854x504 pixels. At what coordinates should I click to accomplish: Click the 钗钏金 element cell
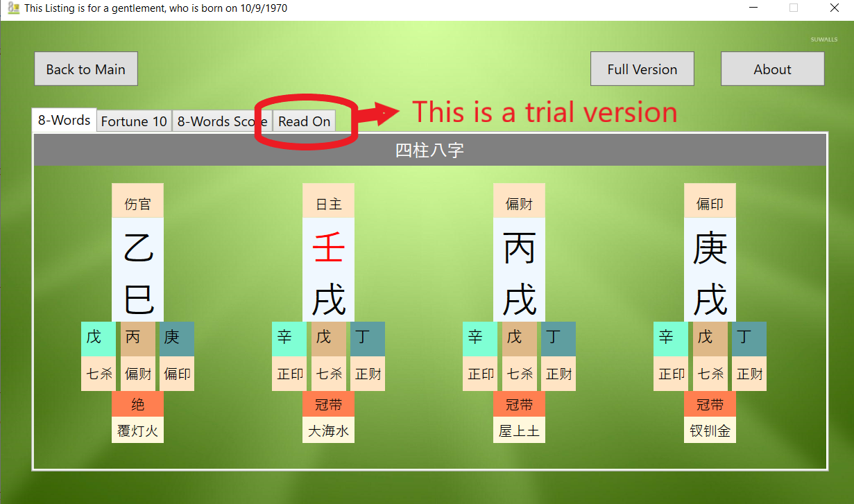click(710, 431)
